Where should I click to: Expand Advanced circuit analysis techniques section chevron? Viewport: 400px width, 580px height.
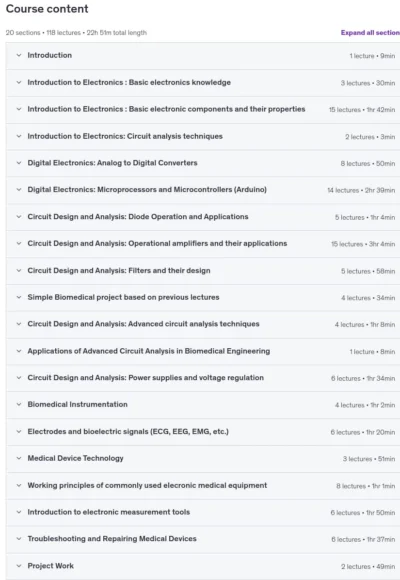click(19, 324)
